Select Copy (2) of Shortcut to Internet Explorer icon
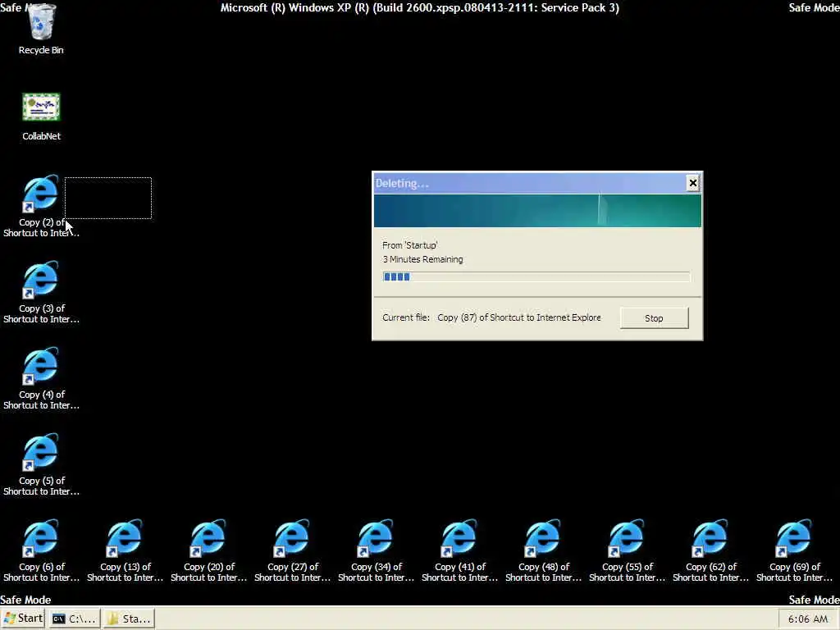The height and width of the screenshot is (630, 840). click(x=41, y=206)
